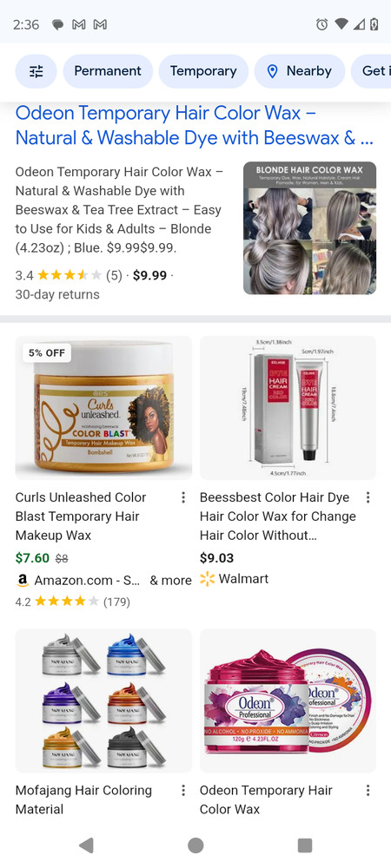
Task: Open Odeon Temporary Hair Color Wax title link
Action: (x=195, y=125)
